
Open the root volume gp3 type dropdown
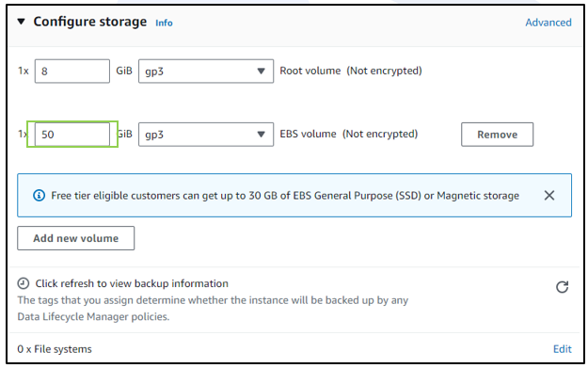pyautogui.click(x=206, y=71)
